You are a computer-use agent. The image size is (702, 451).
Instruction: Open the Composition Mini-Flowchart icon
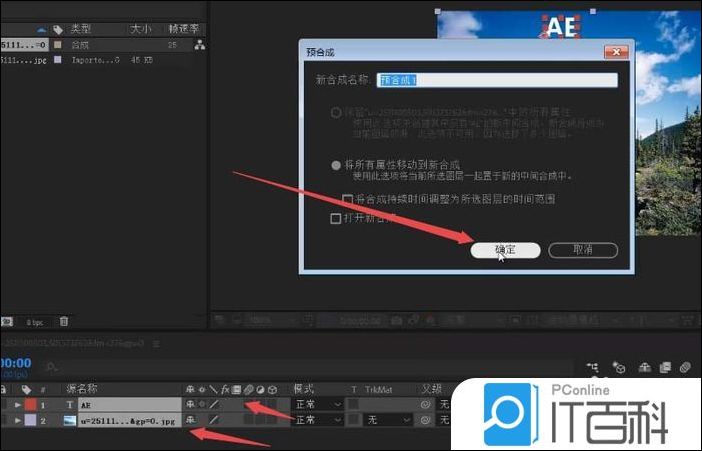click(592, 368)
